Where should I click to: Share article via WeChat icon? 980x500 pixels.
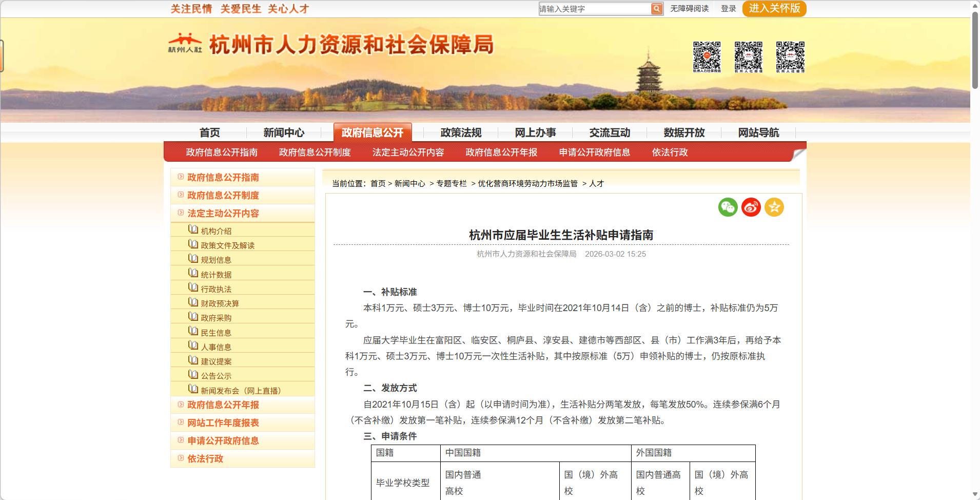pos(728,207)
